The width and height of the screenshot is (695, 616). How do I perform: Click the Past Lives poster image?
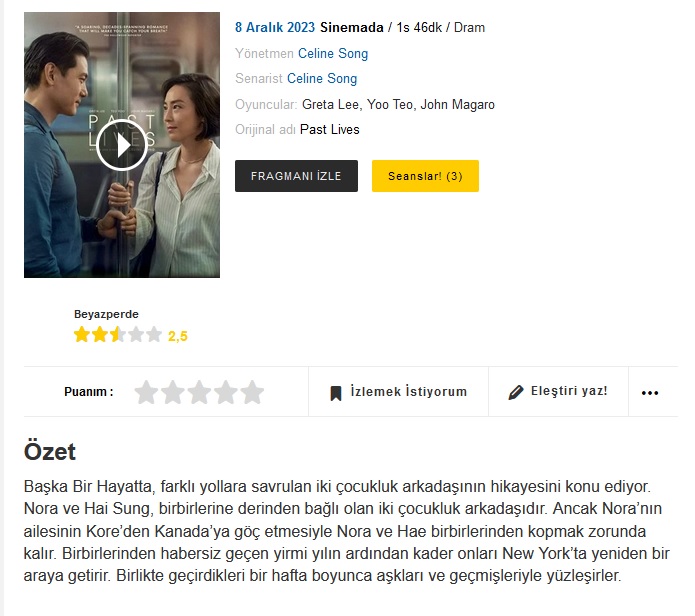pyautogui.click(x=122, y=145)
